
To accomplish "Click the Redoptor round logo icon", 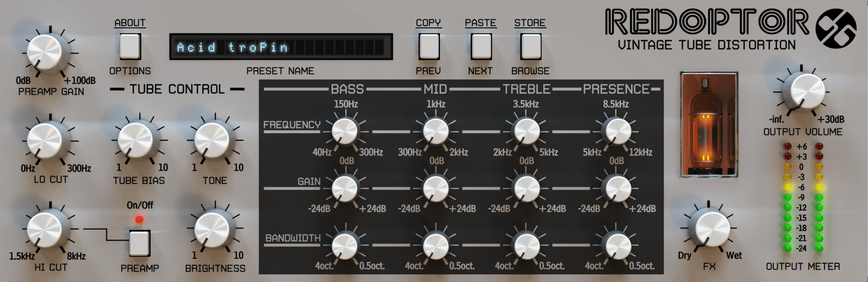I will click(x=836, y=28).
